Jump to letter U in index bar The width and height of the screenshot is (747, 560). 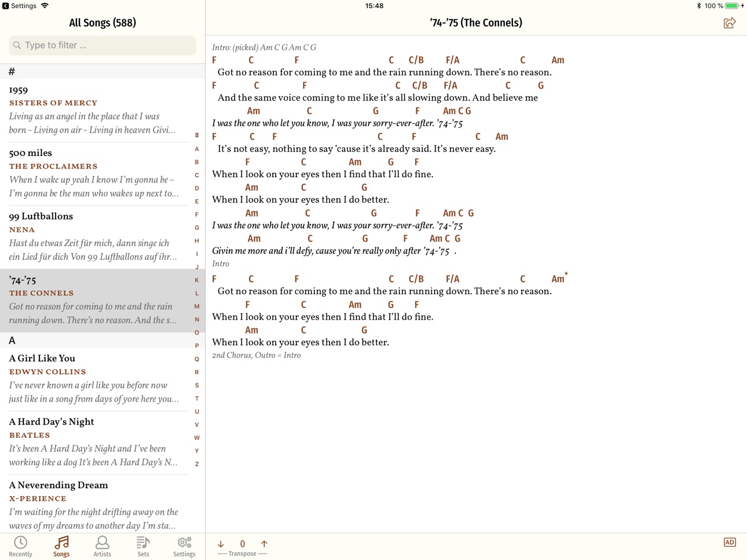[x=197, y=411]
